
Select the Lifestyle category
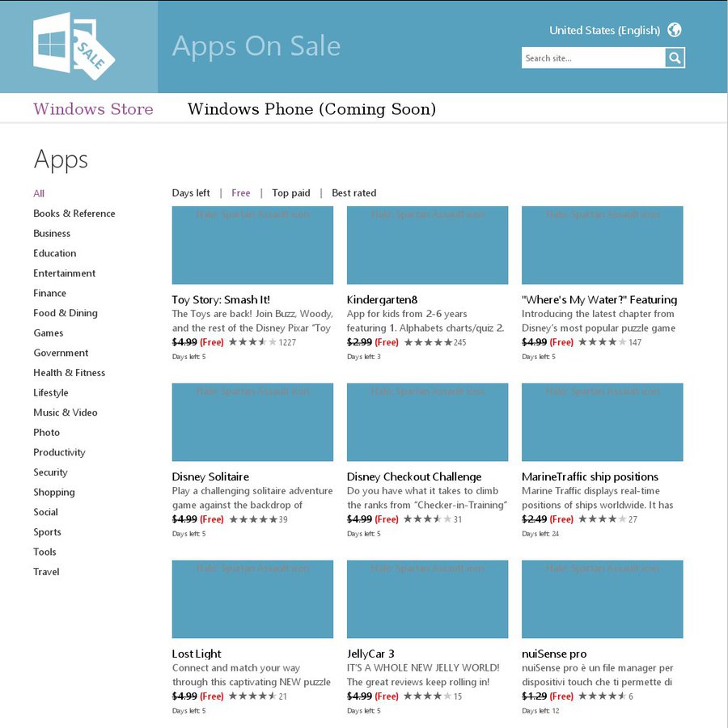[51, 393]
